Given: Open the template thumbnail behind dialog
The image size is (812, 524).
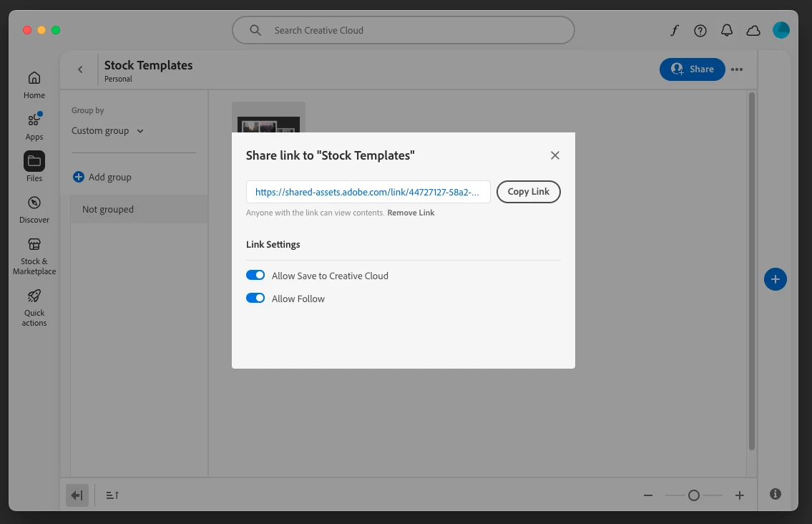Looking at the screenshot, I should coord(268,117).
